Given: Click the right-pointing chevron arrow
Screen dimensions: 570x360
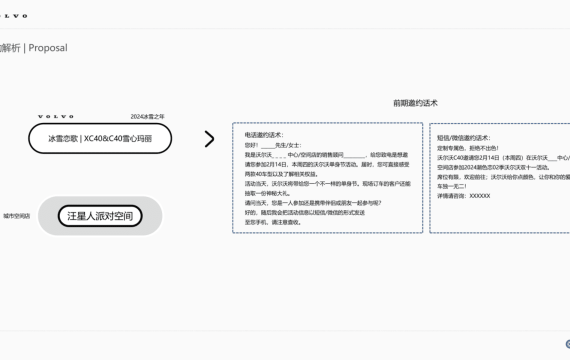Looking at the screenshot, I should (x=209, y=139).
